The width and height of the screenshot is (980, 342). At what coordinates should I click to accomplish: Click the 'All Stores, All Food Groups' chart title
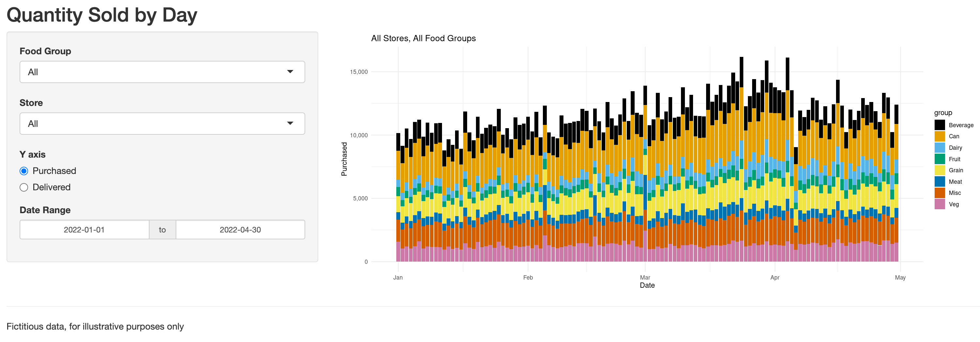[423, 39]
